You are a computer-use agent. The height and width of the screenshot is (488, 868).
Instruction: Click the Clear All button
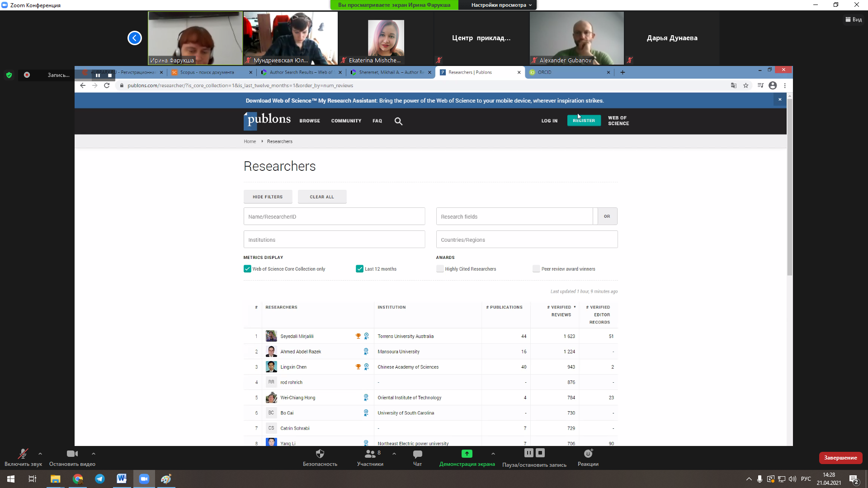tap(322, 197)
